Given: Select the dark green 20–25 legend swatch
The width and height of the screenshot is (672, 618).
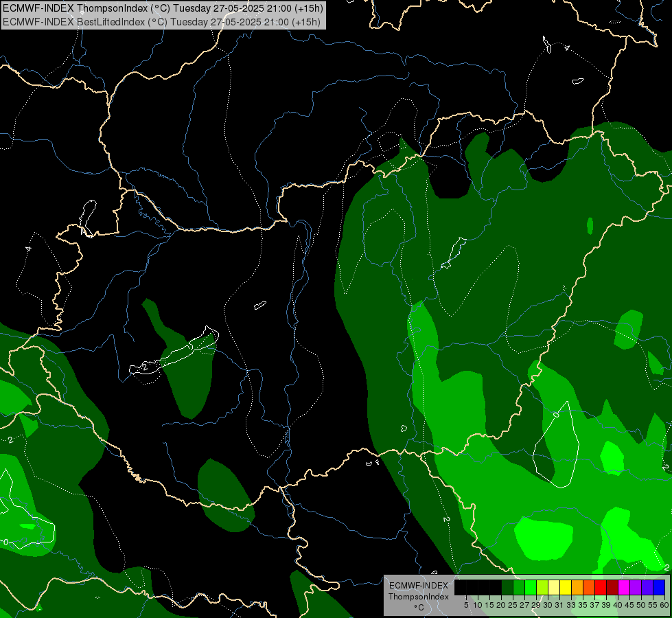Looking at the screenshot, I should coord(507,588).
